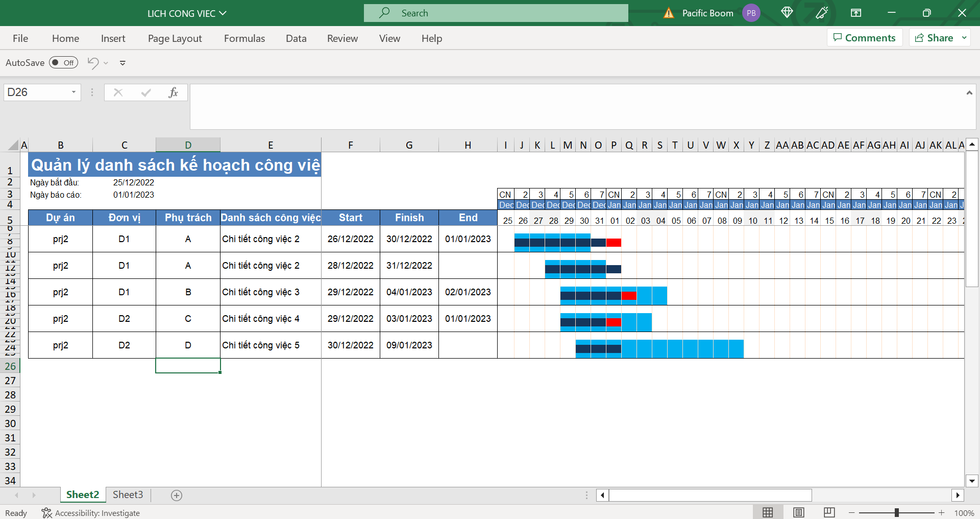Screen dimensions: 980x519
Task: Toggle the AutoSave switch on
Action: [63, 63]
